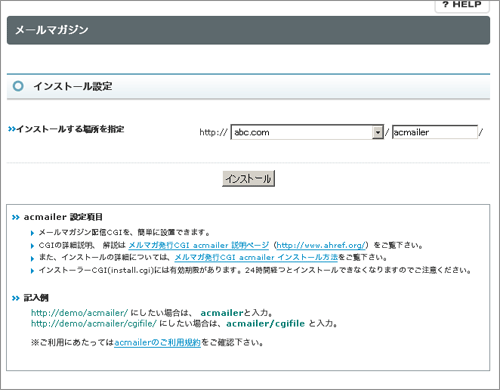Click the install.cgi expiry notice line
The width and height of the screenshot is (500, 390).
pyautogui.click(x=255, y=270)
